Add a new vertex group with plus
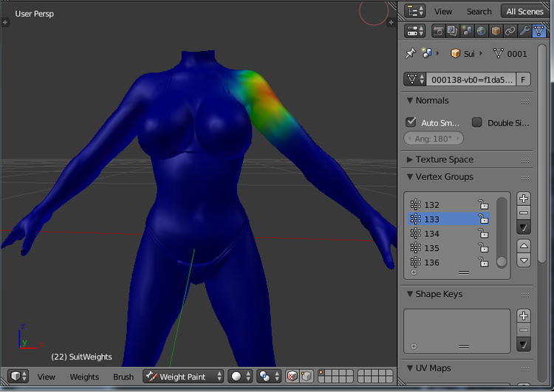 tap(524, 199)
